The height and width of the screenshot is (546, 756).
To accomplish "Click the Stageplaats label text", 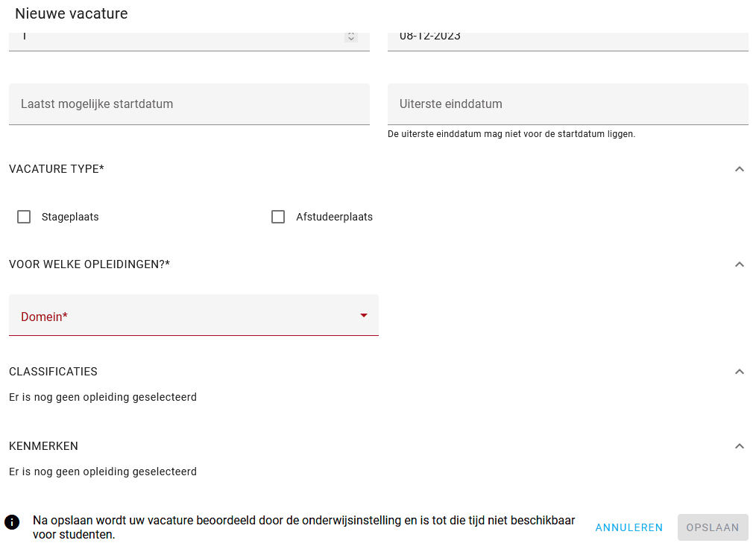I will 70,217.
